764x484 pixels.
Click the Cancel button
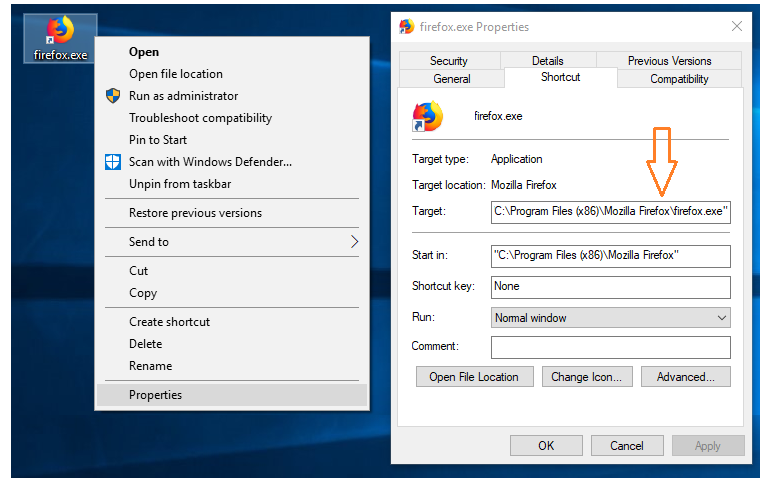pos(627,445)
